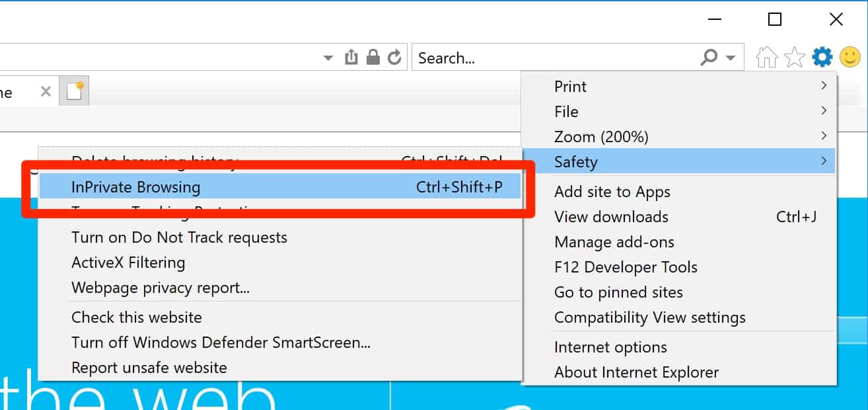Click the Home house icon
The height and width of the screenshot is (410, 868).
[x=766, y=58]
